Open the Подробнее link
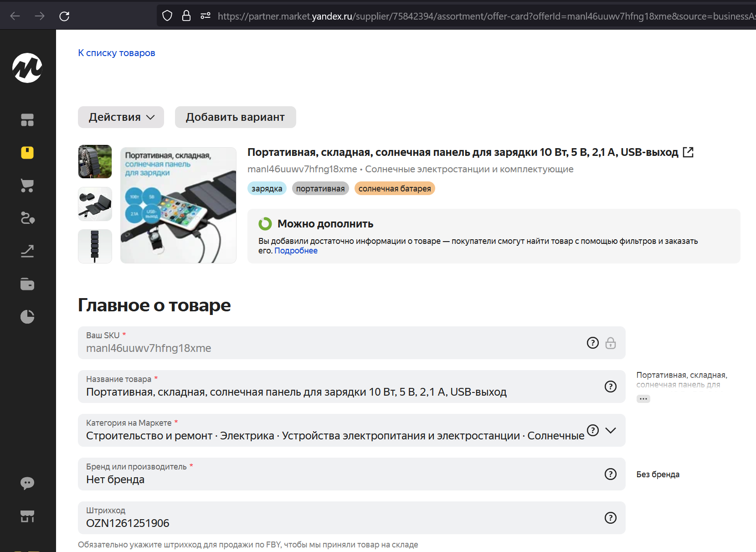756x552 pixels. pos(296,251)
